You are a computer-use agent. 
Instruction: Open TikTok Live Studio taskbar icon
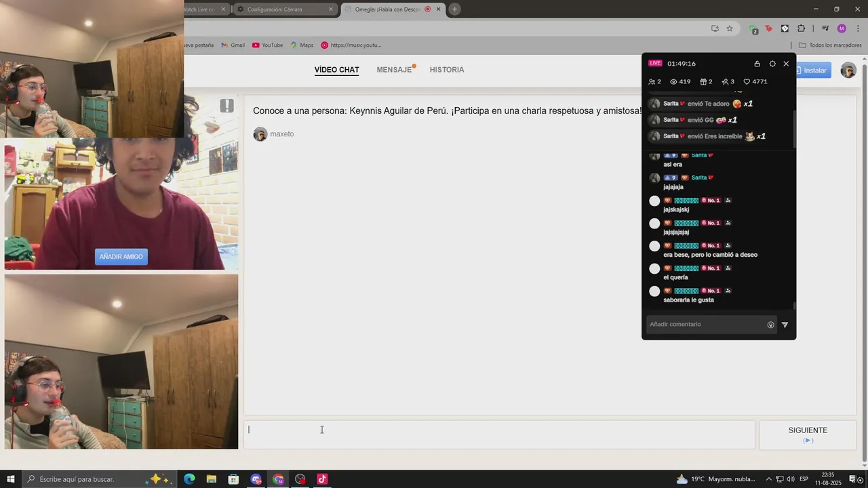[x=322, y=479]
